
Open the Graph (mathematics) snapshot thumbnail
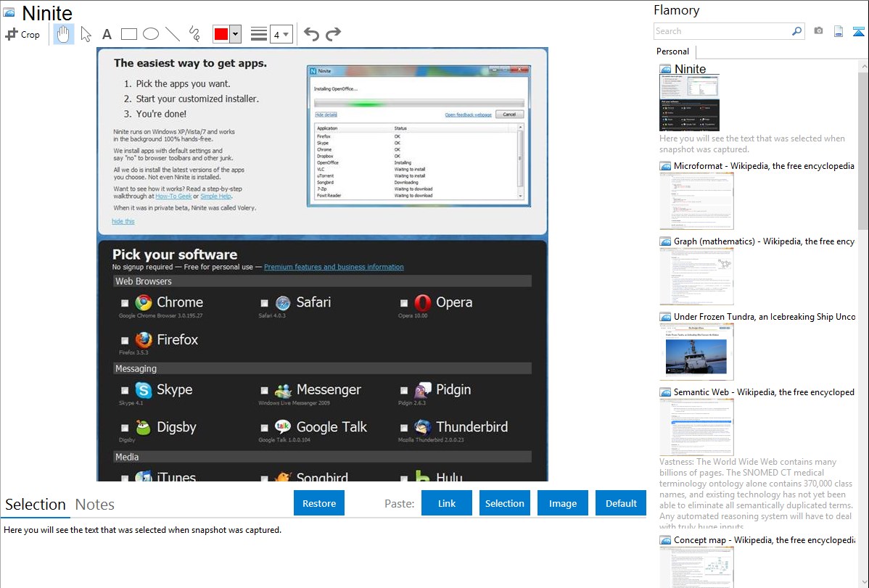tap(696, 276)
